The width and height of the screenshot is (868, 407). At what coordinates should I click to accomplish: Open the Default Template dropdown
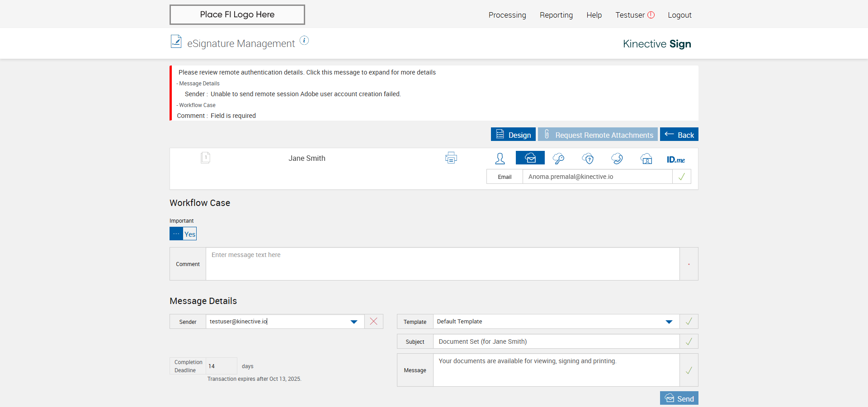[x=669, y=322]
